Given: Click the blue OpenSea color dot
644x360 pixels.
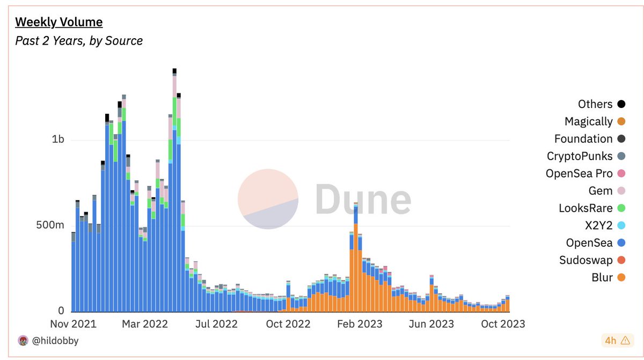Looking at the screenshot, I should 621,243.
